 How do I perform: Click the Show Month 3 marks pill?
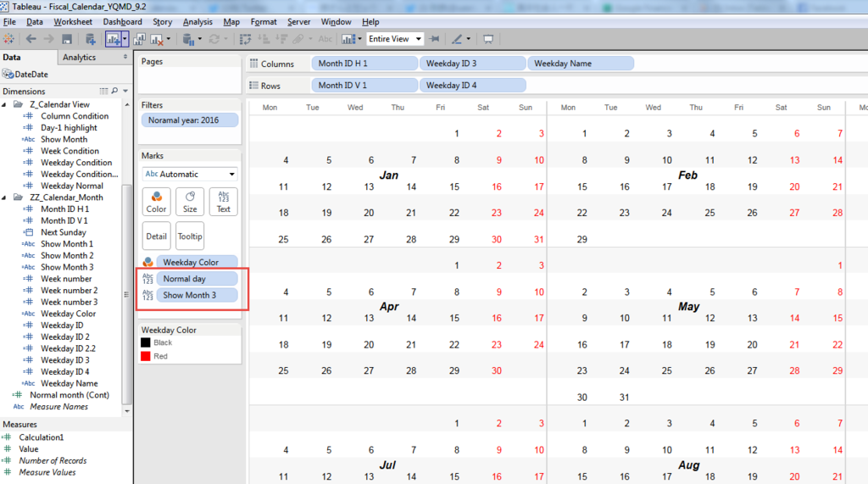[x=197, y=295]
